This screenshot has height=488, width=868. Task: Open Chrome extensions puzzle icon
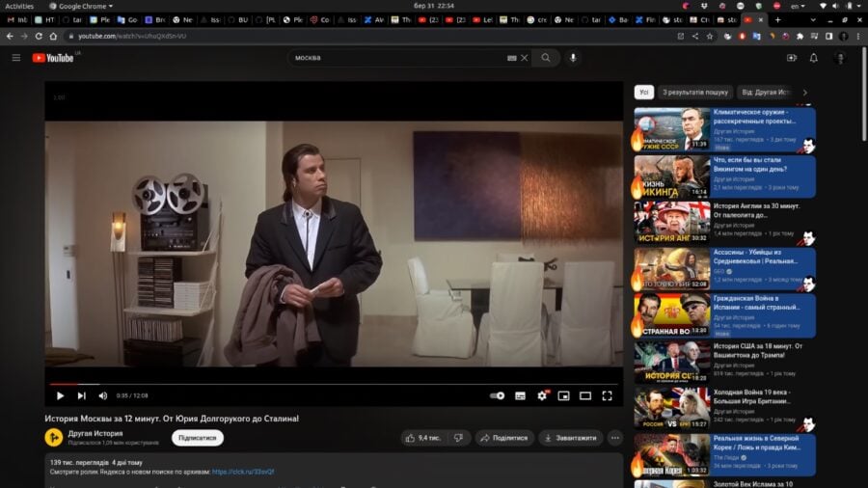(800, 36)
